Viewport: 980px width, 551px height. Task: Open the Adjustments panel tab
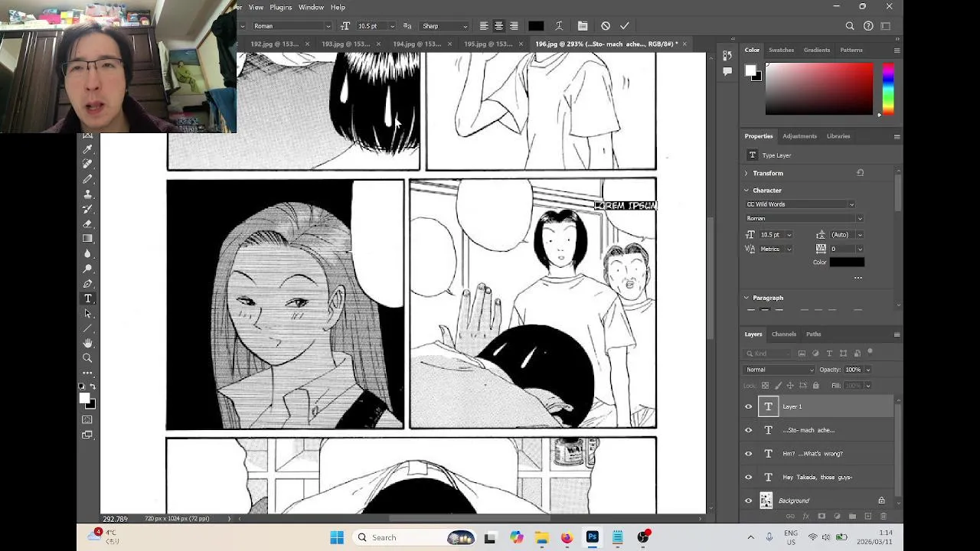(x=799, y=136)
